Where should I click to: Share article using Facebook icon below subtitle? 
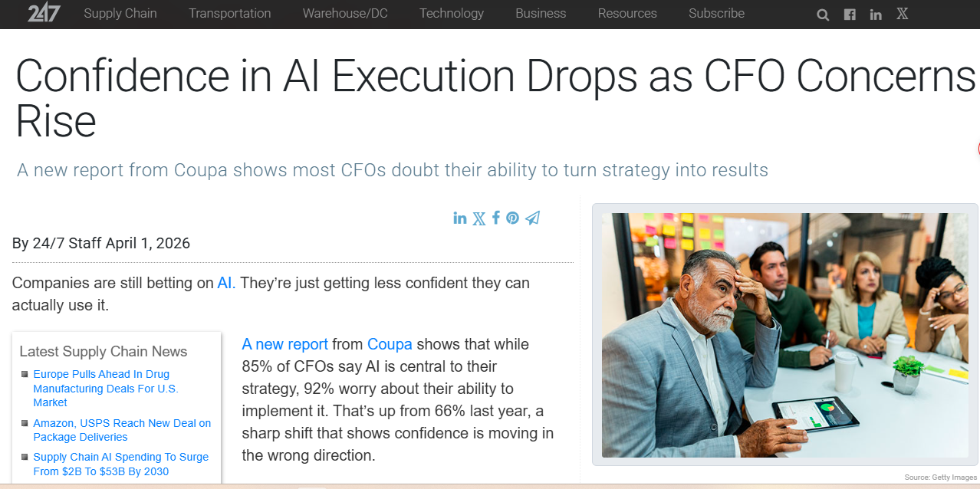tap(496, 218)
